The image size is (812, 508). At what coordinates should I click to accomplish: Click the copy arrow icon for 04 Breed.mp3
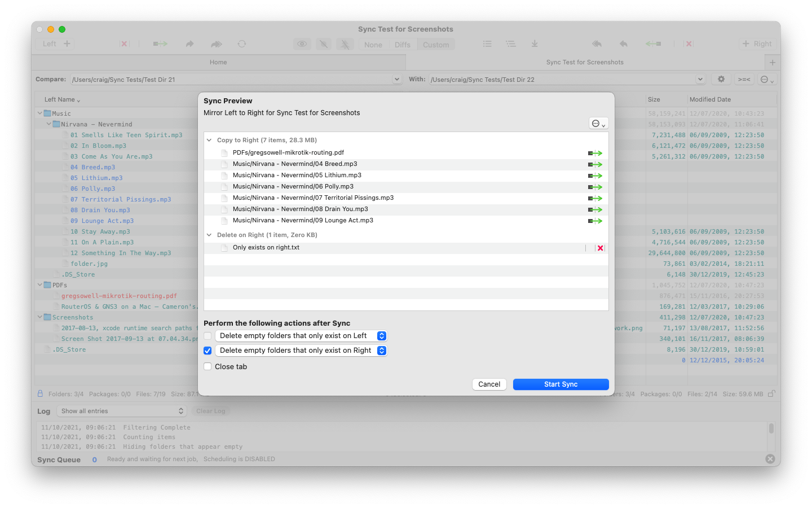[595, 164]
